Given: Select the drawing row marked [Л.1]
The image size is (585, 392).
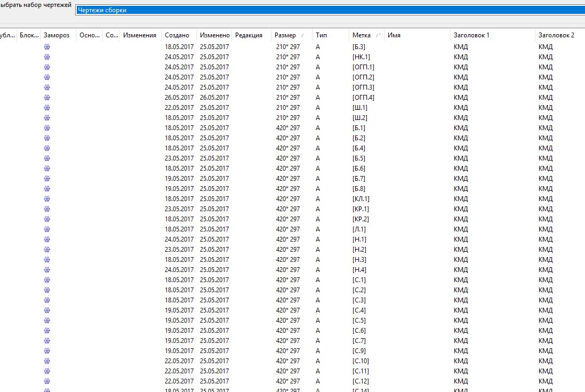Looking at the screenshot, I should [359, 229].
